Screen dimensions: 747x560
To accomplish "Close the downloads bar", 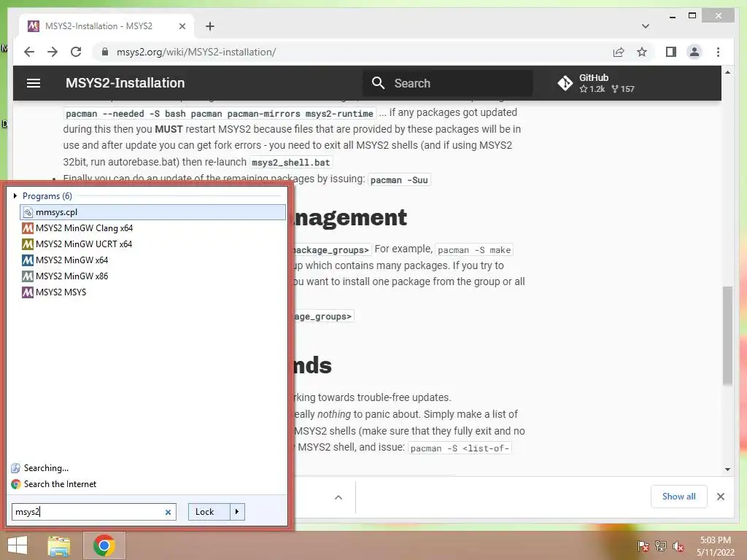I will (x=720, y=497).
